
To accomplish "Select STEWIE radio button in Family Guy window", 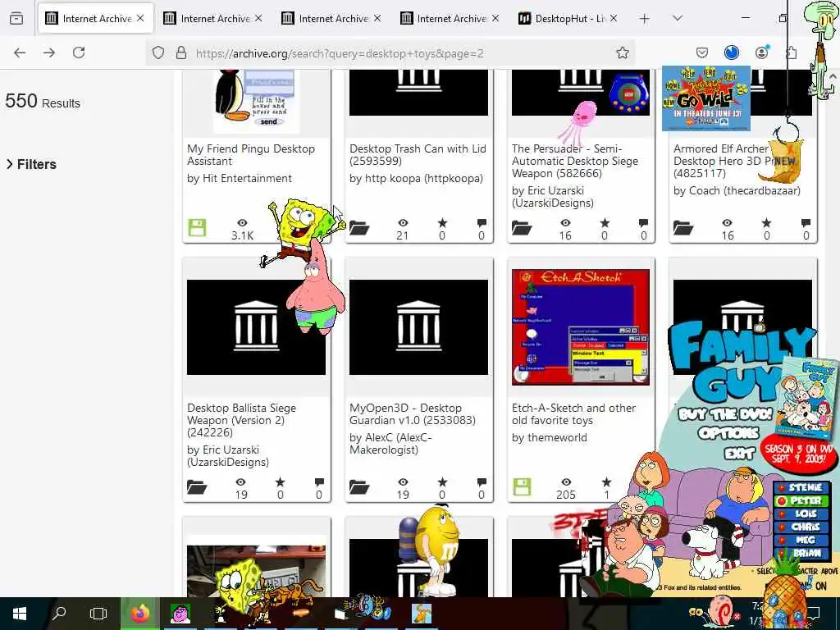I will (x=782, y=488).
